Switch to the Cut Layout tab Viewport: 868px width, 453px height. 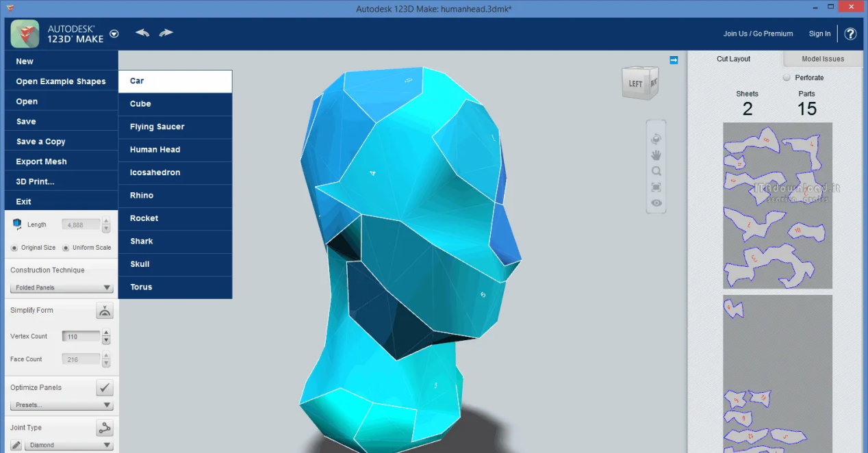(x=734, y=59)
